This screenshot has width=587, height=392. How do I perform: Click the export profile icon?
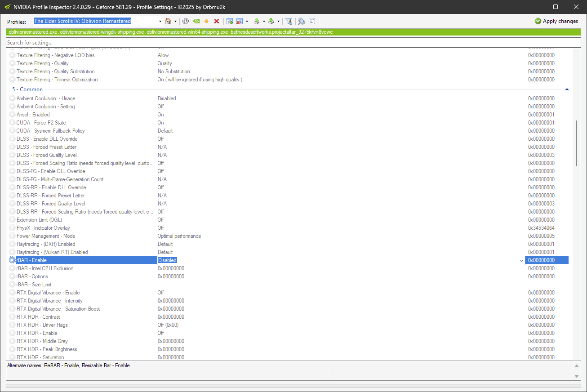pyautogui.click(x=257, y=21)
